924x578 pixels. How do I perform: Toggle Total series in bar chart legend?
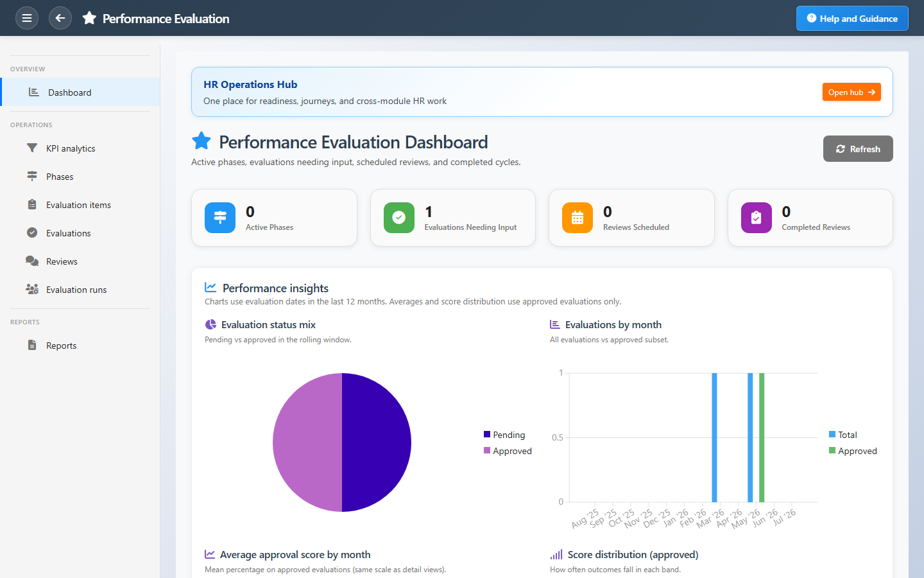coord(843,435)
